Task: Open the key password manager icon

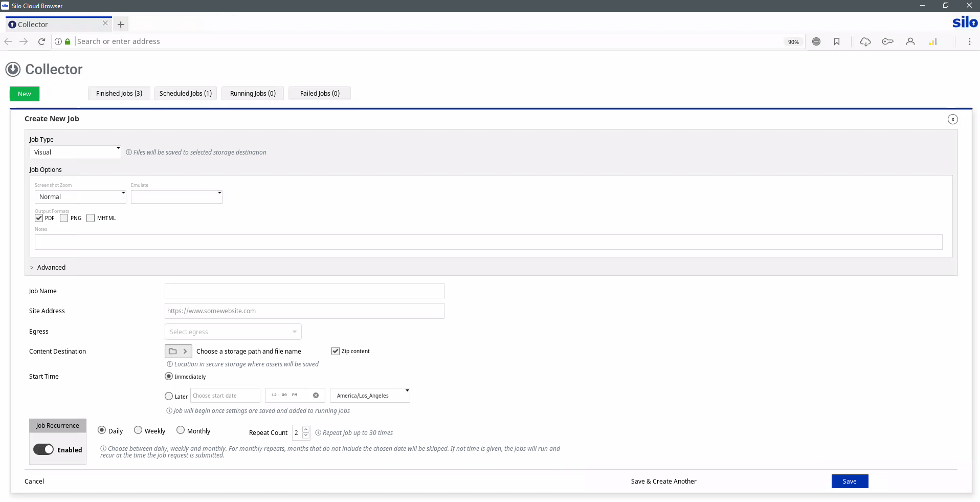Action: tap(887, 41)
